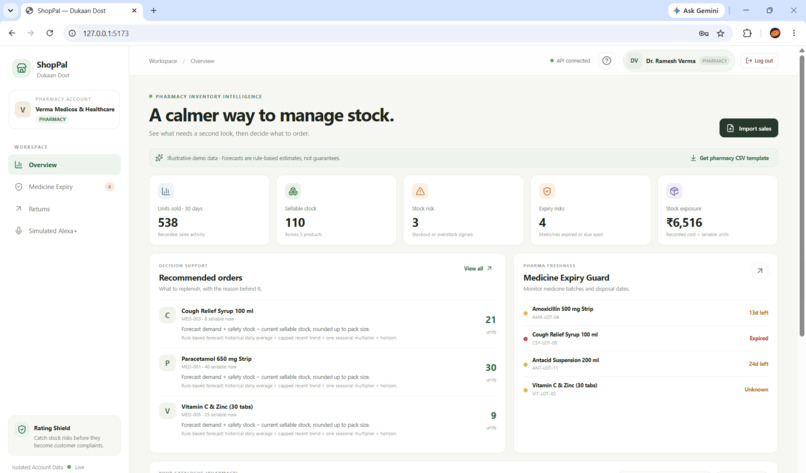Click the Medicine Expiry badge count 4
This screenshot has width=806, height=473.
[109, 187]
